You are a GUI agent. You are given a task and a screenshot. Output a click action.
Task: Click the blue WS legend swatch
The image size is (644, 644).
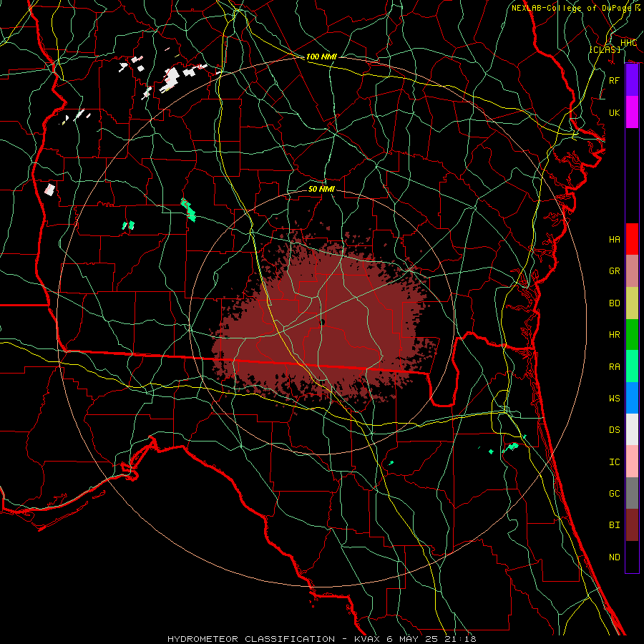tap(632, 398)
